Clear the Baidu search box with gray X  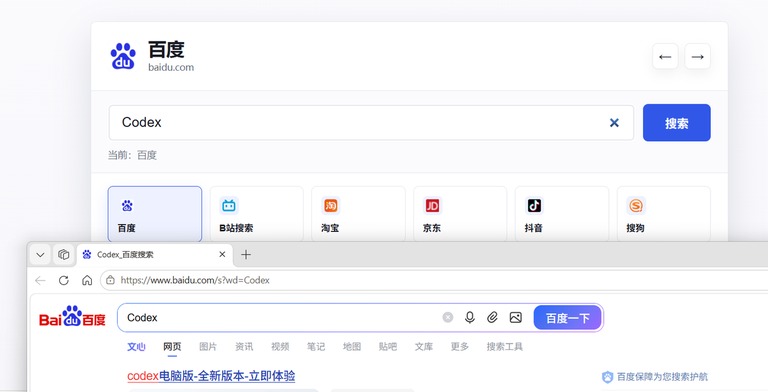click(x=448, y=318)
